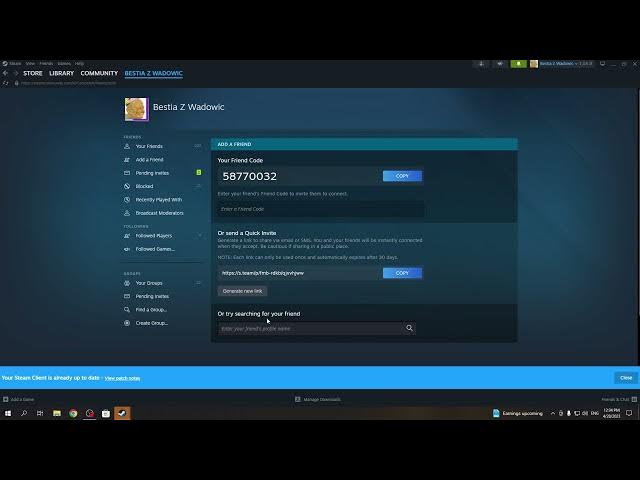The width and height of the screenshot is (640, 480).
Task: Open the Steam menu in the title bar
Action: pos(12,64)
